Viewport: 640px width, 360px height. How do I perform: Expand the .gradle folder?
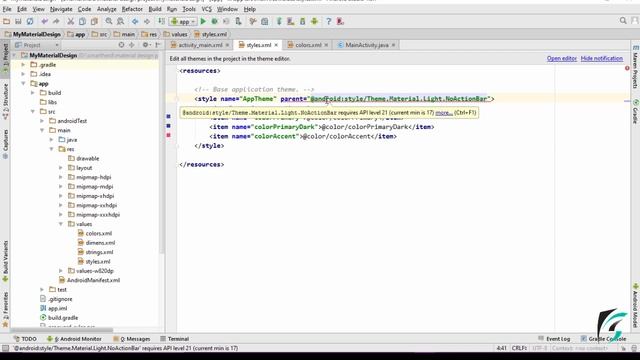click(23, 64)
